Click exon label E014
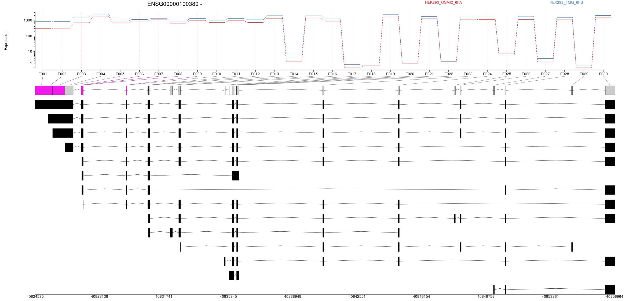 (x=294, y=74)
